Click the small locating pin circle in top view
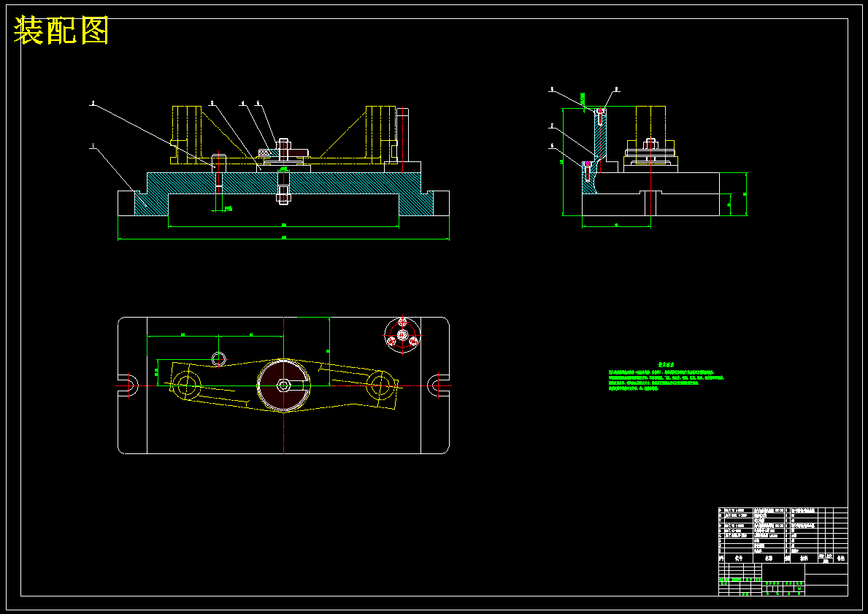Image resolution: width=868 pixels, height=614 pixels. click(x=219, y=358)
